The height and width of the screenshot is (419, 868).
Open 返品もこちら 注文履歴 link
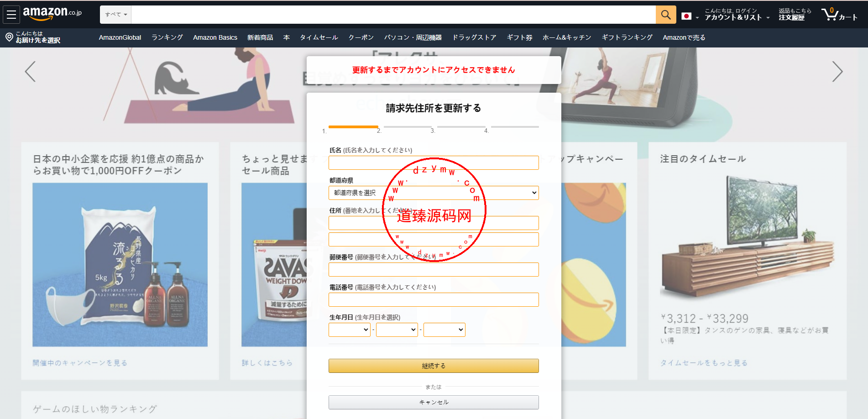click(795, 15)
